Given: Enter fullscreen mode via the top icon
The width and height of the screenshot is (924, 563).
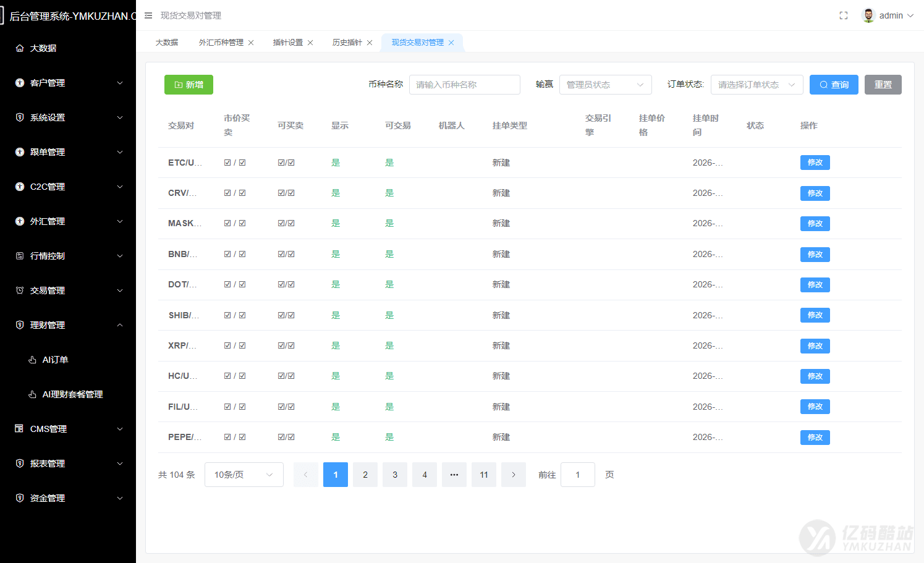Looking at the screenshot, I should [844, 15].
